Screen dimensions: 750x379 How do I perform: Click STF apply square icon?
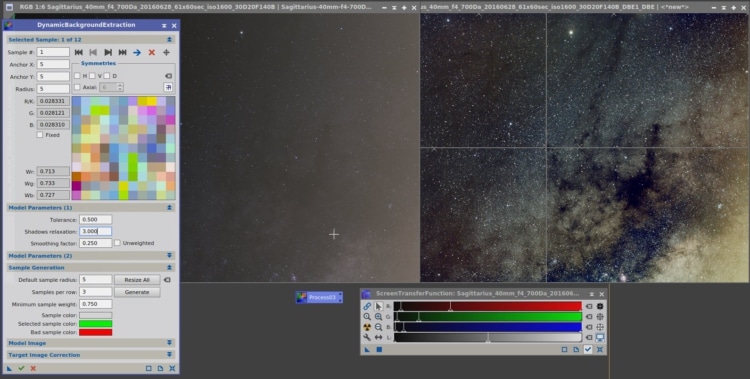[379, 350]
